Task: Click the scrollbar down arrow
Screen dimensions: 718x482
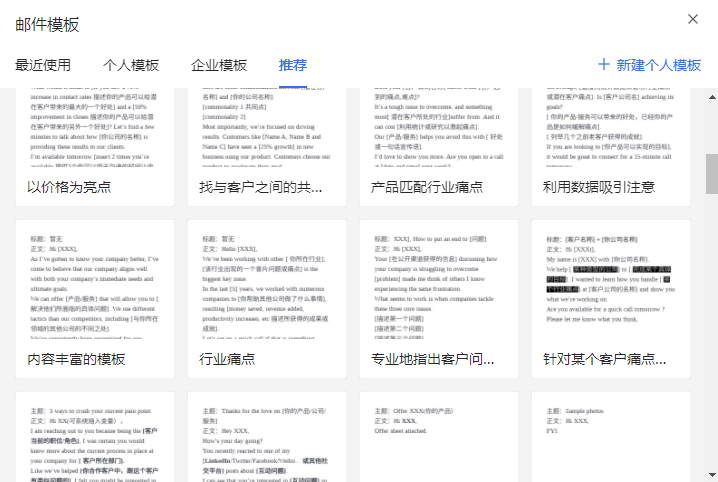Action: tap(712, 475)
